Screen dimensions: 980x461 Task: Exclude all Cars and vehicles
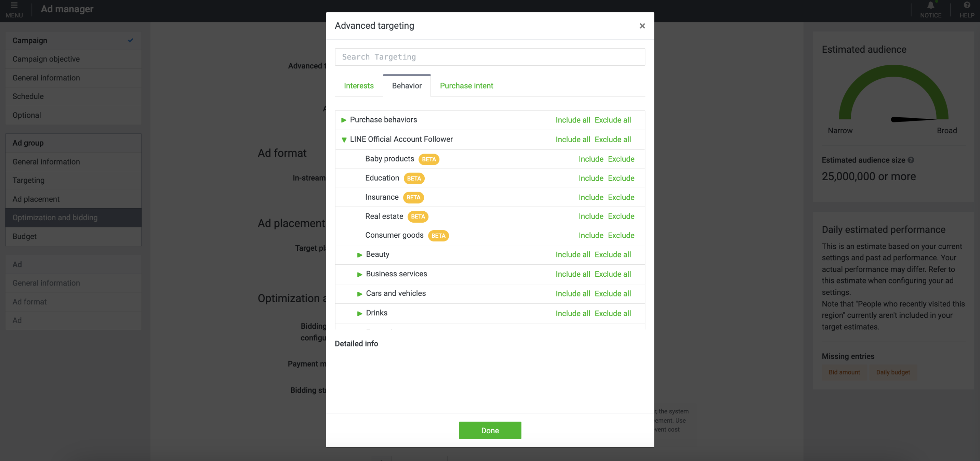[x=612, y=294]
